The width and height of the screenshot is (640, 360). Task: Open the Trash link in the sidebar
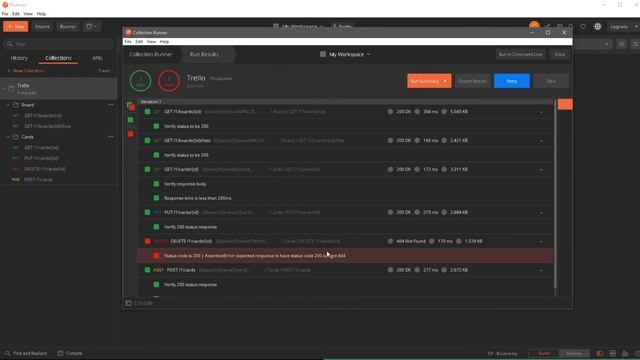point(104,71)
